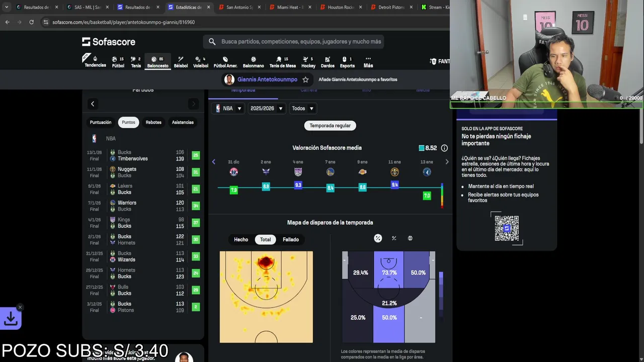Click the shot heatmap court image
Screen dimensions: 644x362
click(266, 297)
